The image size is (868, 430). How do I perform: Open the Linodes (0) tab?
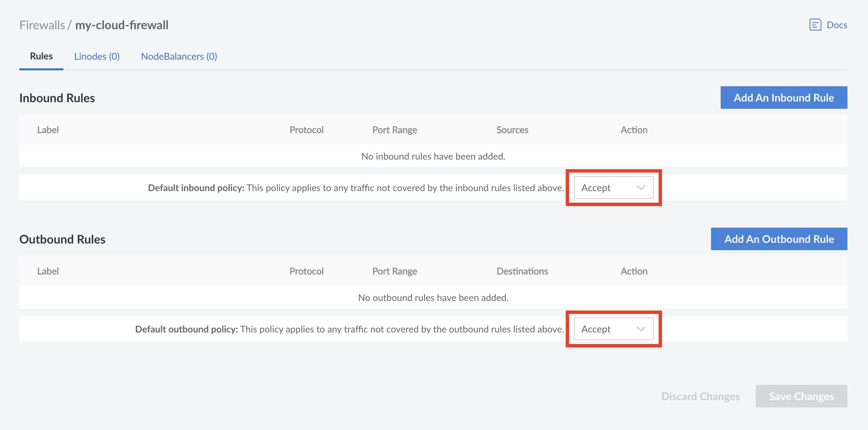[97, 56]
